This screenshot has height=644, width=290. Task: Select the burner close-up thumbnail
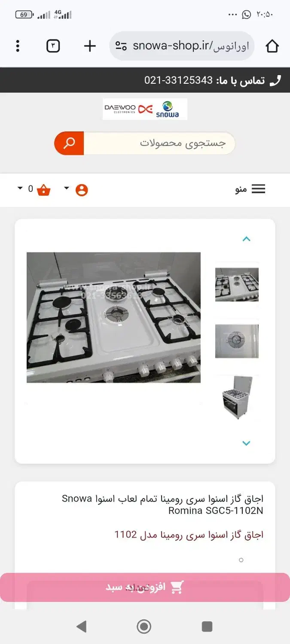click(237, 341)
